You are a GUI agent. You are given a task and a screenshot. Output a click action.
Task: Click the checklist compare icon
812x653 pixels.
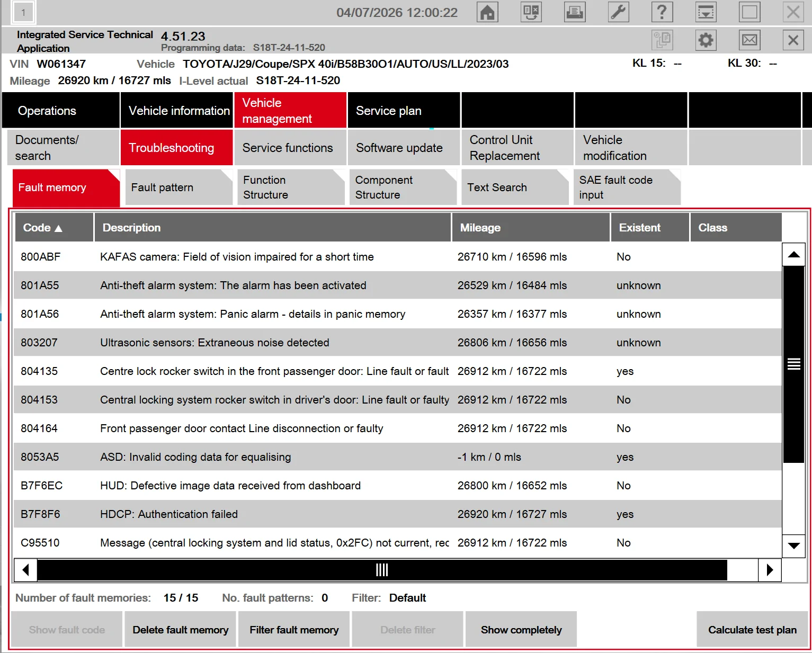coord(531,12)
